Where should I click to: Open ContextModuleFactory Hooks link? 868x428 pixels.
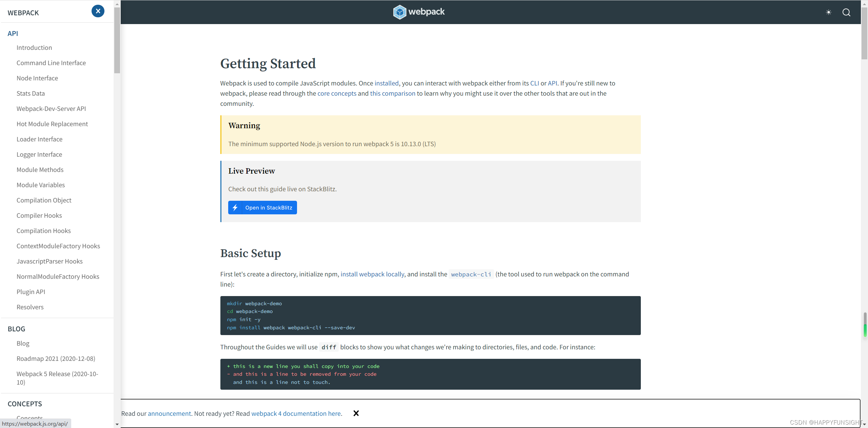point(58,246)
